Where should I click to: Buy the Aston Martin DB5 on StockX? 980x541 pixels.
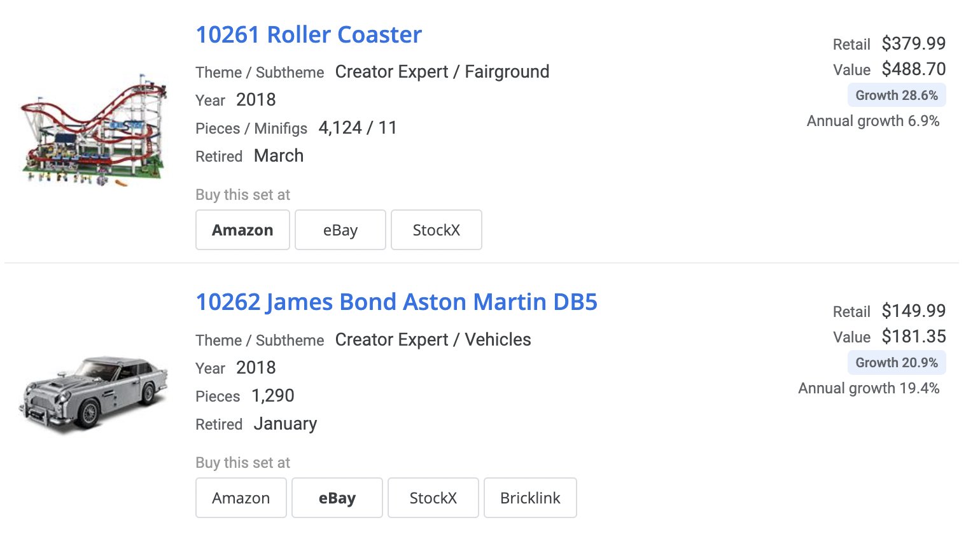pos(433,498)
